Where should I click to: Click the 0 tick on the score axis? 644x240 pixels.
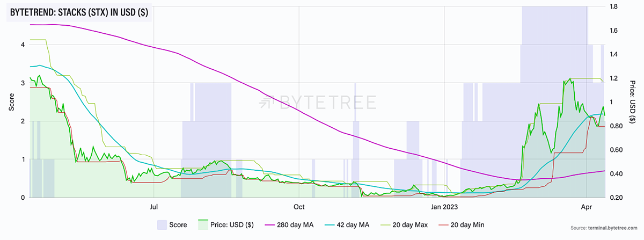(23, 198)
